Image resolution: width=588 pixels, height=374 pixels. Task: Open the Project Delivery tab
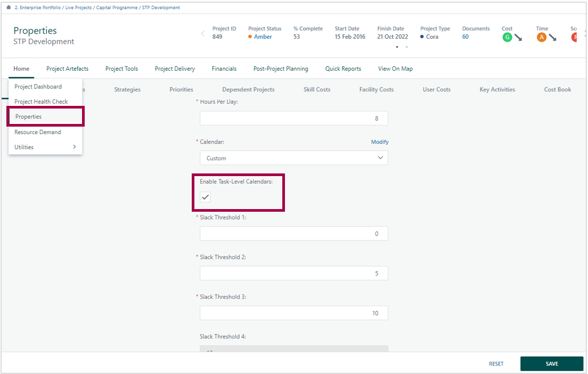(175, 69)
